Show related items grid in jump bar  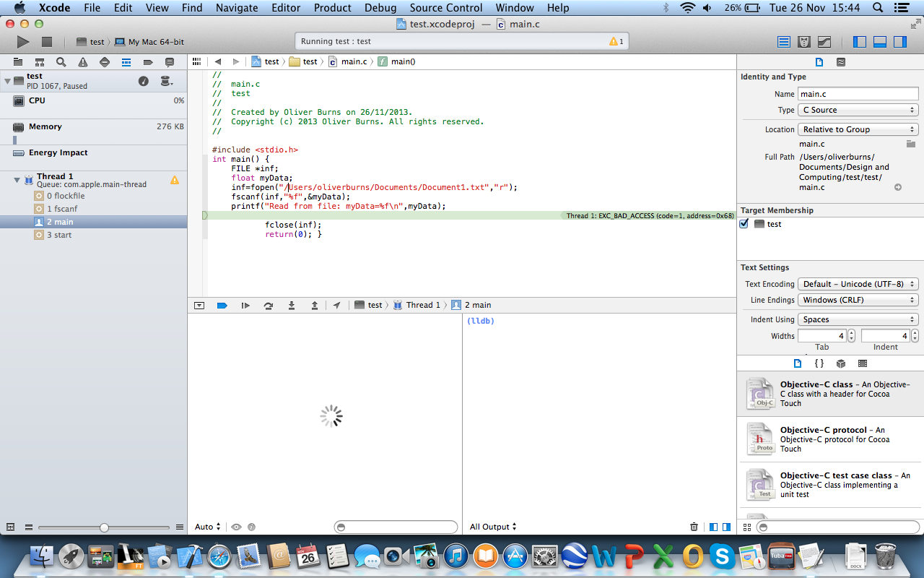coord(196,61)
